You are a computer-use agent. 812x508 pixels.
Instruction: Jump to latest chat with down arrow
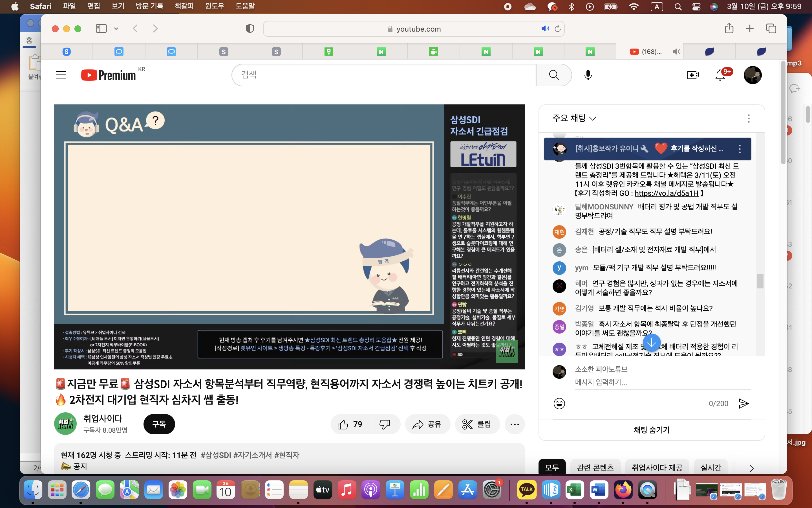click(651, 343)
